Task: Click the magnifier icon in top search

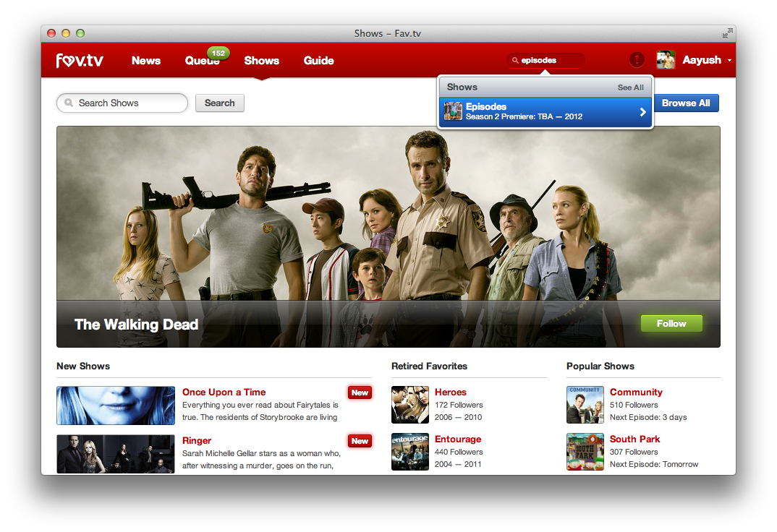Action: coord(515,61)
